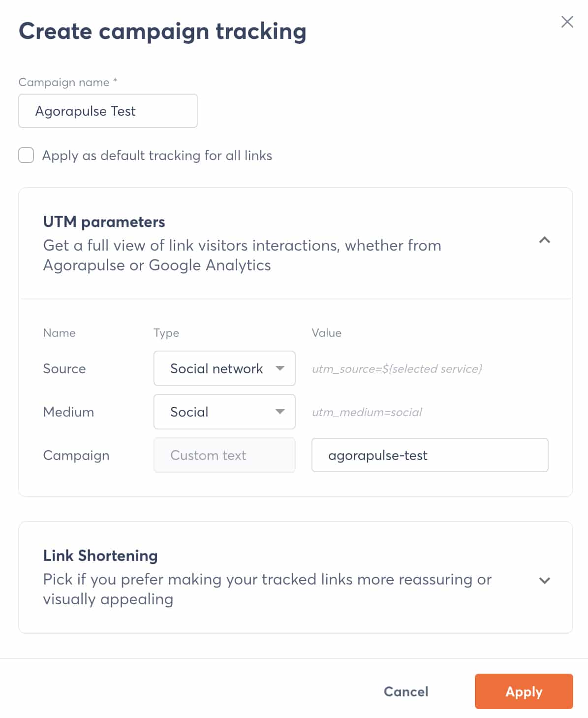Click the Apply button
Viewport: 588px width, 718px height.
click(524, 691)
